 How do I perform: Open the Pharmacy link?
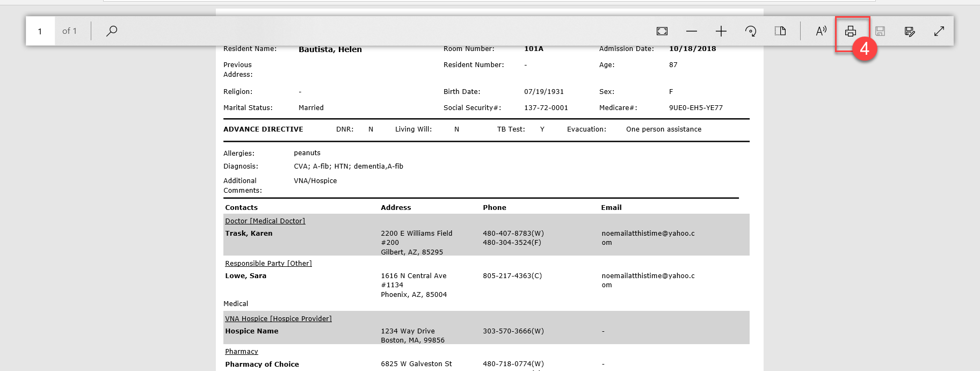click(x=241, y=351)
